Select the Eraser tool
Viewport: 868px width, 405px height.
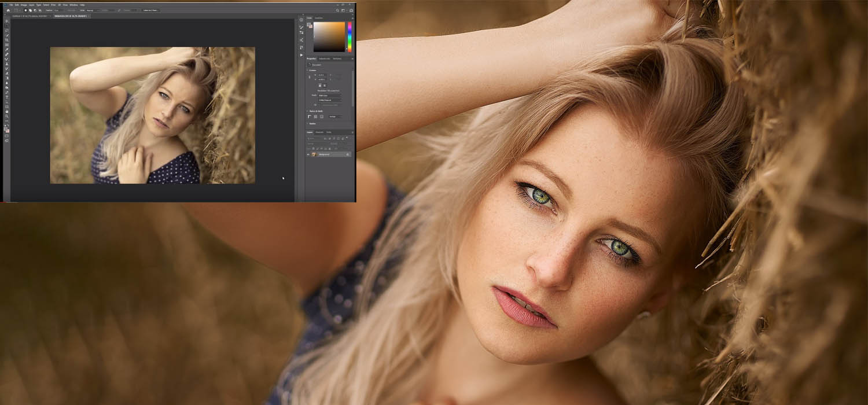pyautogui.click(x=7, y=73)
